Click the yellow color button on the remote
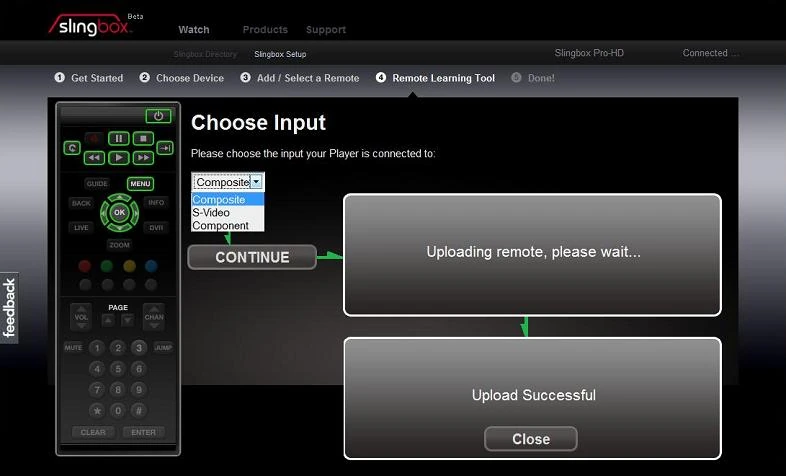 [x=129, y=266]
